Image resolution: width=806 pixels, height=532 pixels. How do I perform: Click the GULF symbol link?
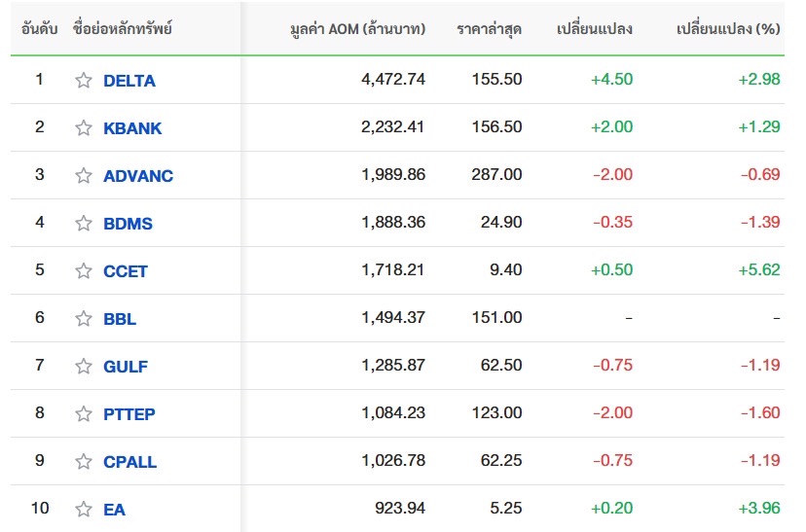[x=126, y=367]
